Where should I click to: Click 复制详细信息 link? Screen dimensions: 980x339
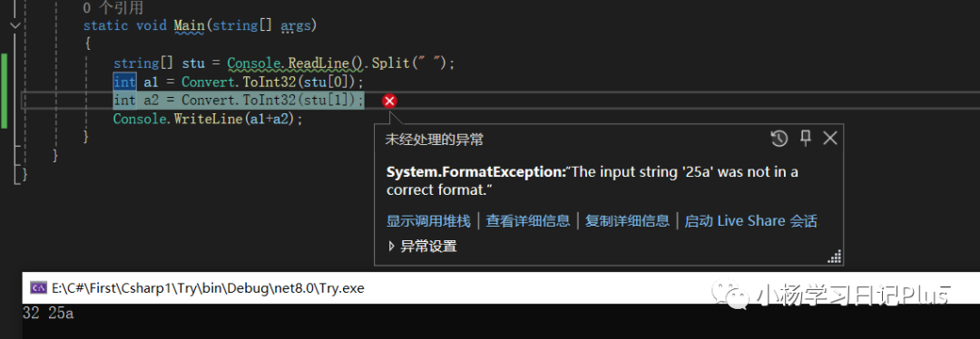click(x=628, y=220)
